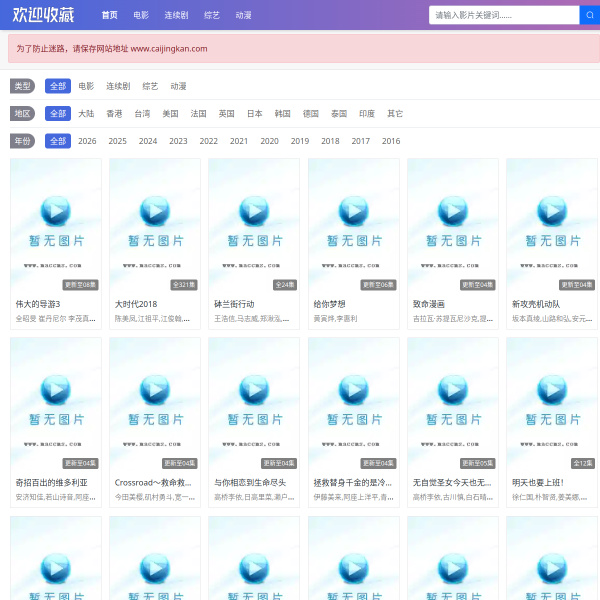Play icon on 奇招百出的维多利亚 poster

[56, 390]
